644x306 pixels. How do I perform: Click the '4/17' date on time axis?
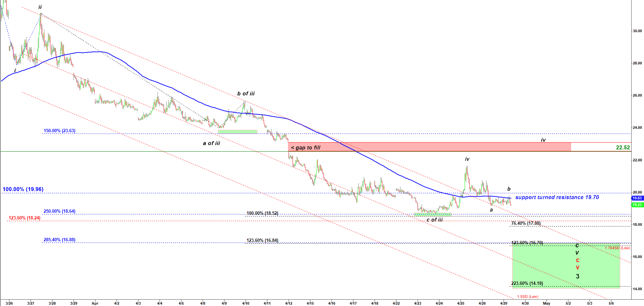pyautogui.click(x=353, y=303)
